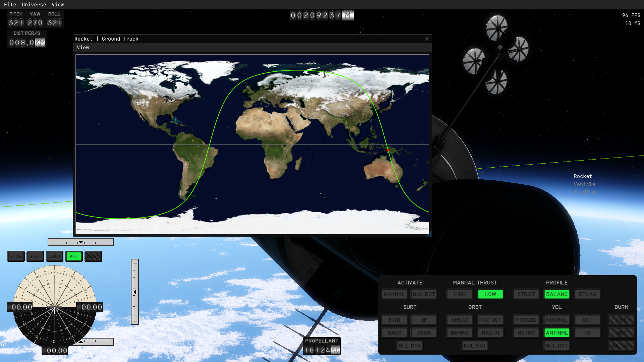Select NORMAL in VEL group
This screenshot has height=362, width=644.
pyautogui.click(x=557, y=320)
